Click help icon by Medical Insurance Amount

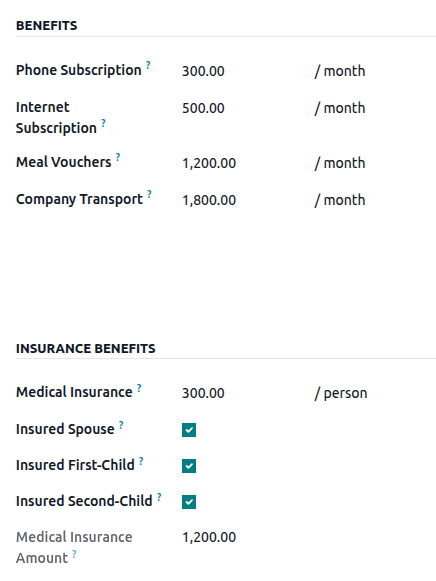74,554
